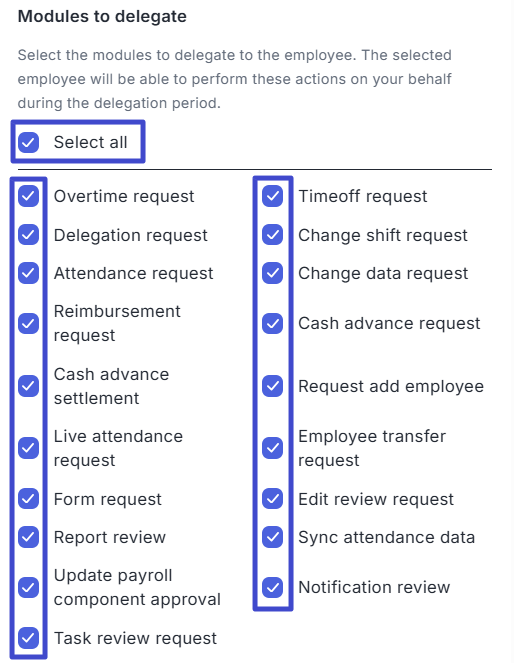
Task: Uncheck the Report review checkbox
Action: click(x=28, y=537)
